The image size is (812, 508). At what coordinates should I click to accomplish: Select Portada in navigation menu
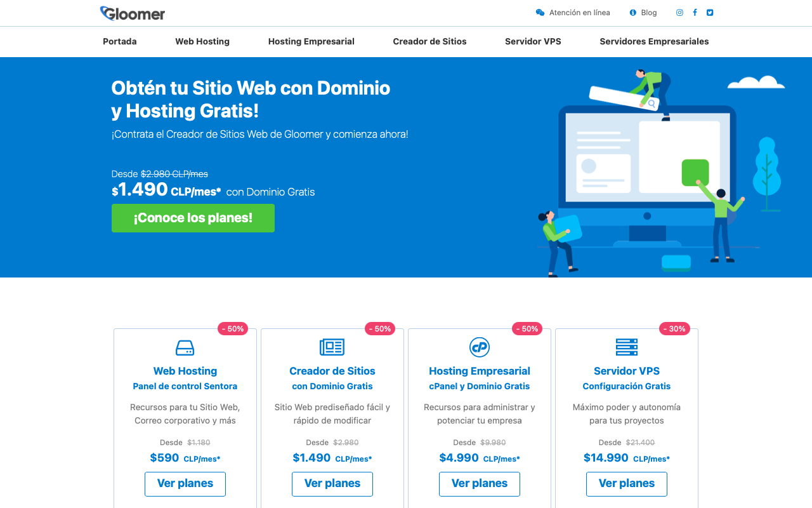tap(120, 41)
